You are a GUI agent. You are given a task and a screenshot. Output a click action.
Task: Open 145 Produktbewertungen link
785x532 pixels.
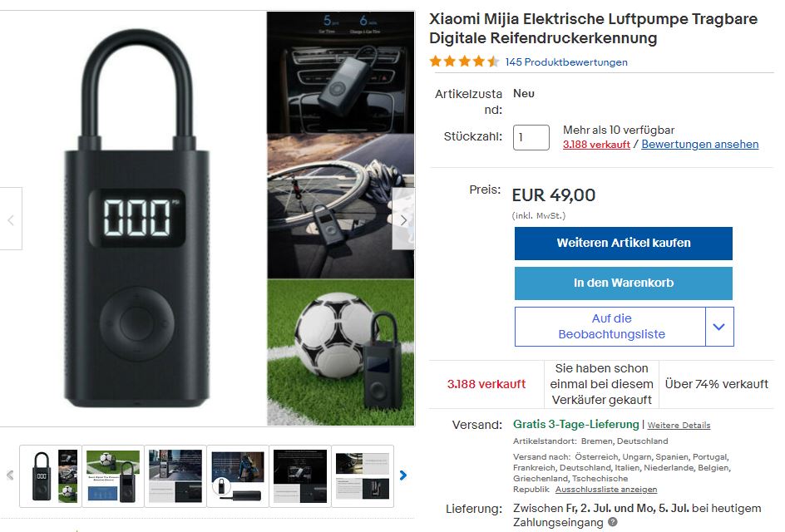click(x=566, y=62)
